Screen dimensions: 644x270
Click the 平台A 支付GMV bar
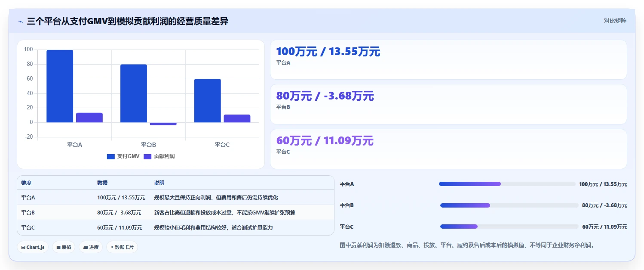click(60, 86)
